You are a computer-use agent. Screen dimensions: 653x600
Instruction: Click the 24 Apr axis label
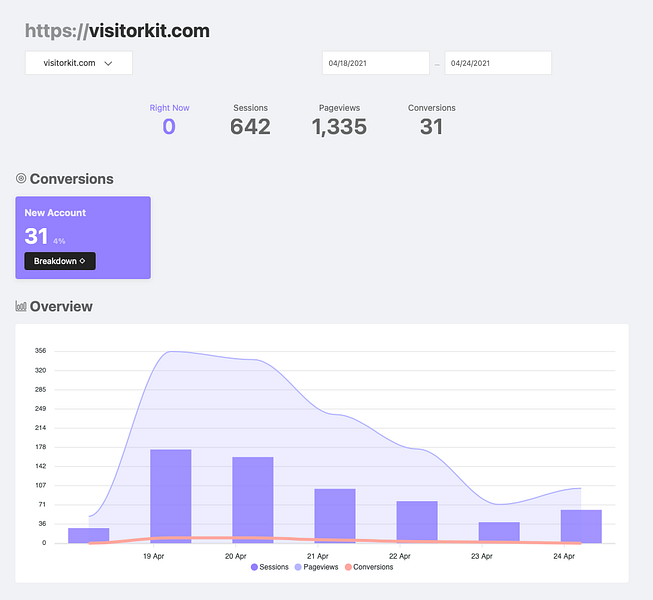click(x=564, y=556)
